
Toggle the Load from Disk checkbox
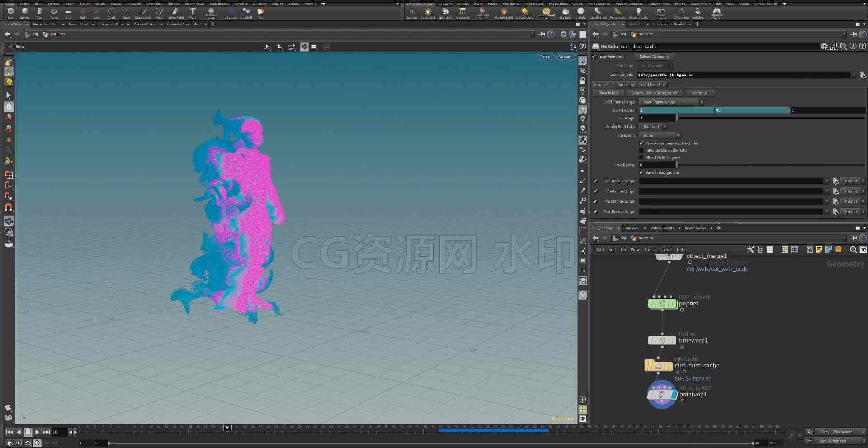pyautogui.click(x=594, y=57)
